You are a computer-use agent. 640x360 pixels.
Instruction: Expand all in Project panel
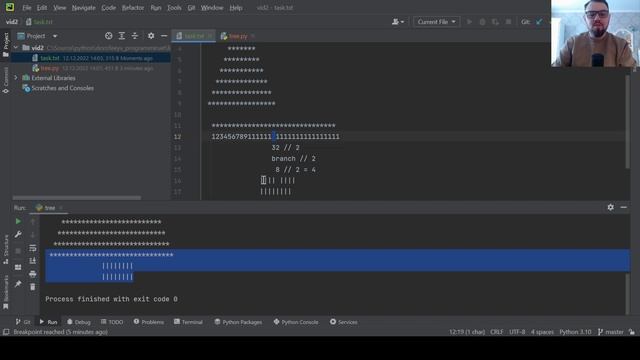(x=122, y=36)
